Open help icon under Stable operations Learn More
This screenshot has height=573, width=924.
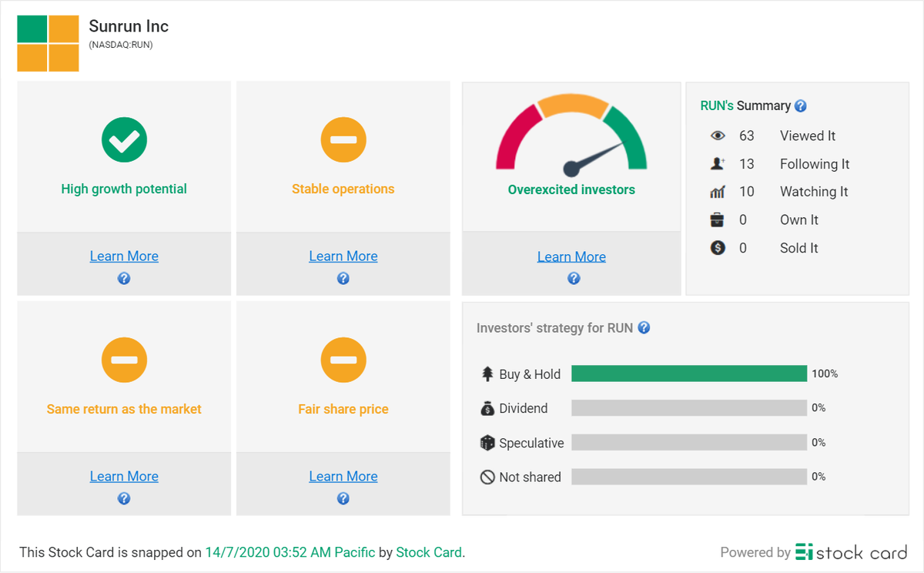pyautogui.click(x=343, y=279)
